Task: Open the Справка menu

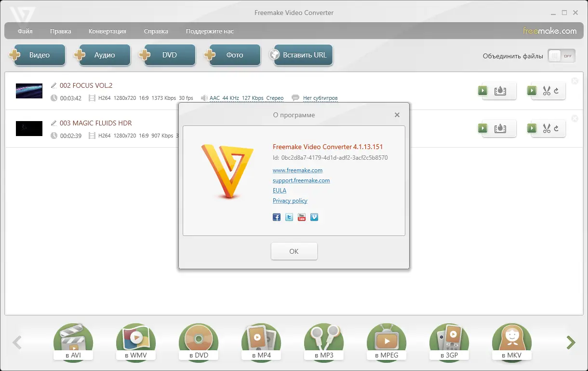Action: point(156,31)
